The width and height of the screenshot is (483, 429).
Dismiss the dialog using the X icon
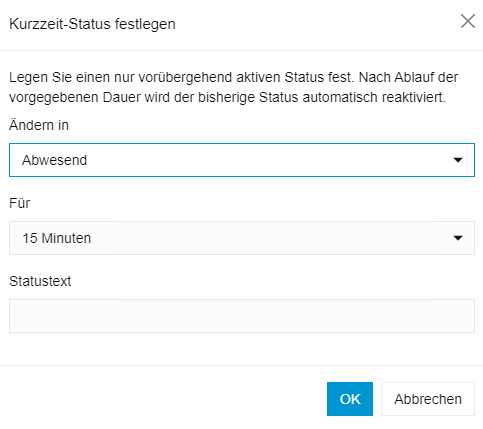pyautogui.click(x=468, y=22)
